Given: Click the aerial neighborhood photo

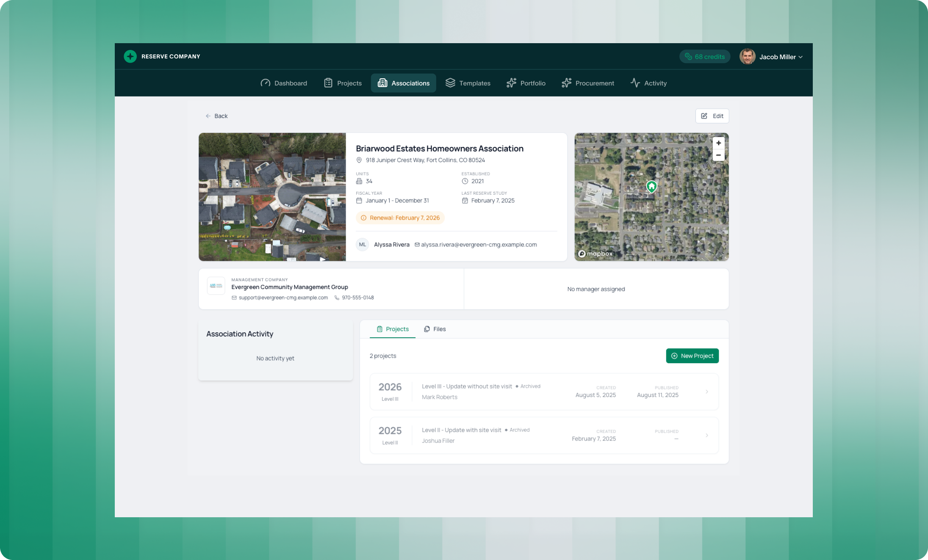Looking at the screenshot, I should pos(272,197).
